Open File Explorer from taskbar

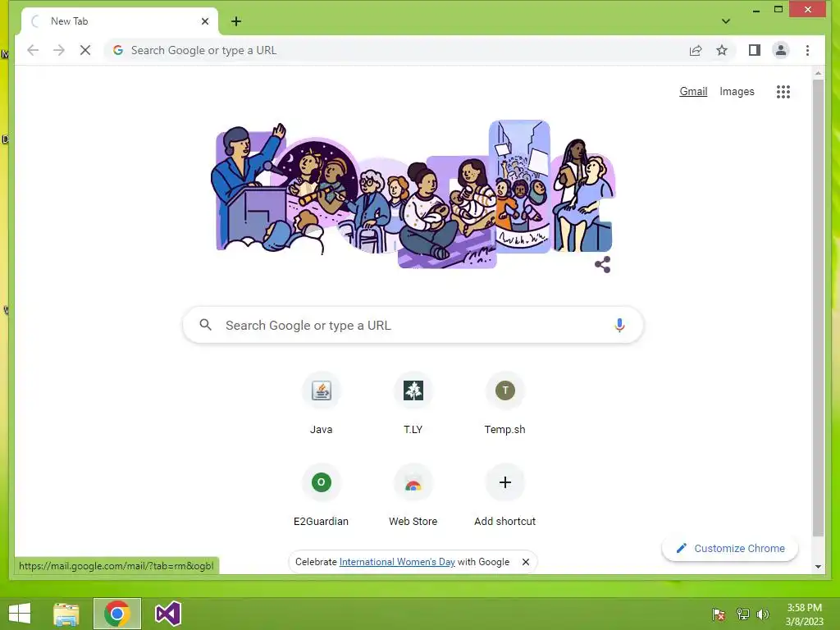tap(66, 614)
